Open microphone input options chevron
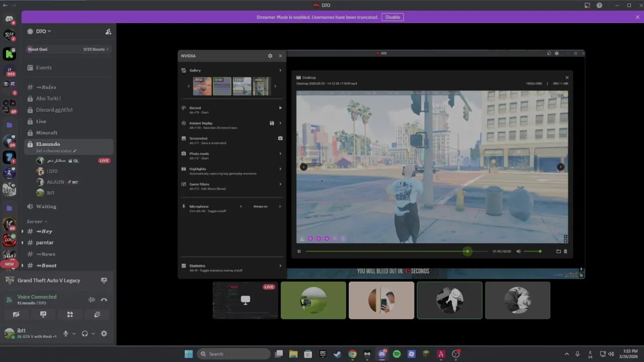644x362 pixels. [74, 333]
